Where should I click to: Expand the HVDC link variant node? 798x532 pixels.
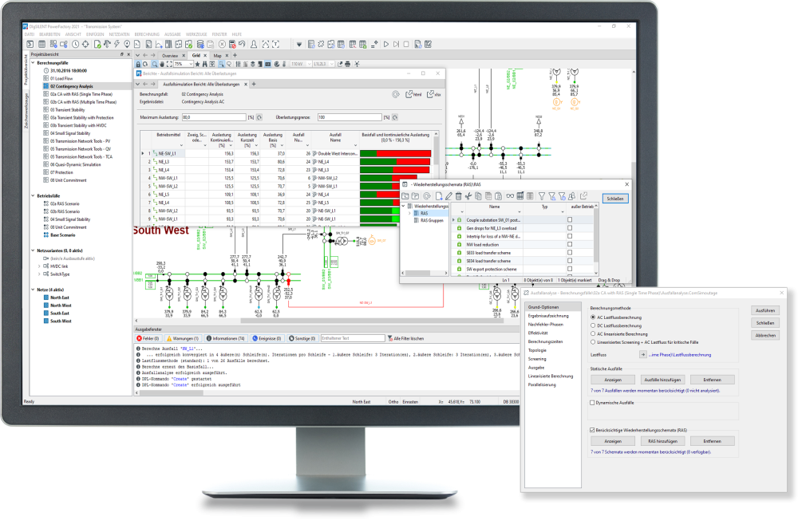click(x=39, y=266)
